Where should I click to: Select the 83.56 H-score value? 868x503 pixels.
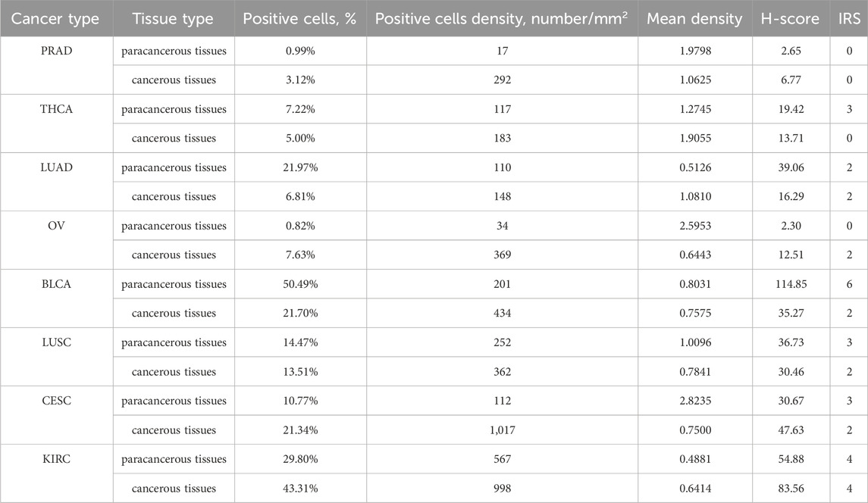tap(791, 489)
